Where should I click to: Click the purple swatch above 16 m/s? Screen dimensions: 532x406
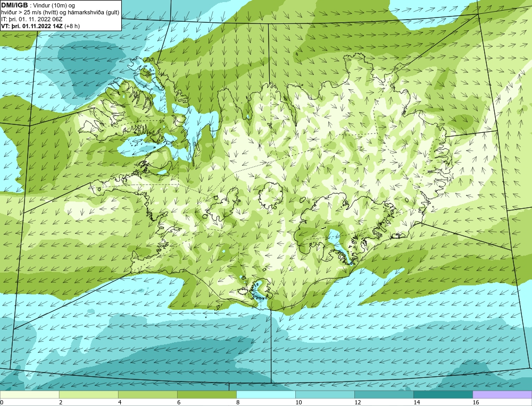click(502, 394)
